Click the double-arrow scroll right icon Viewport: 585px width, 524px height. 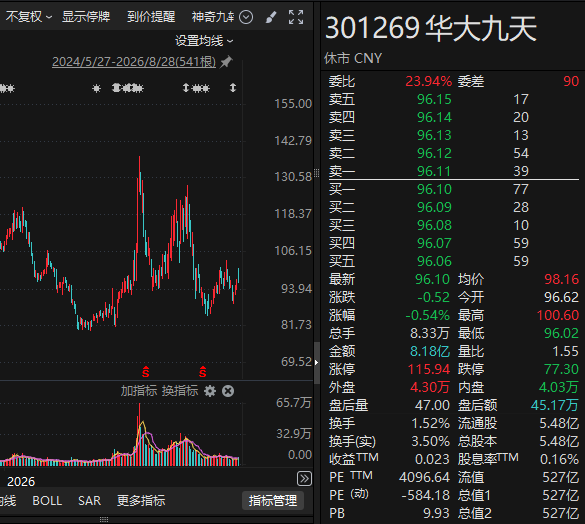tap(304, 478)
